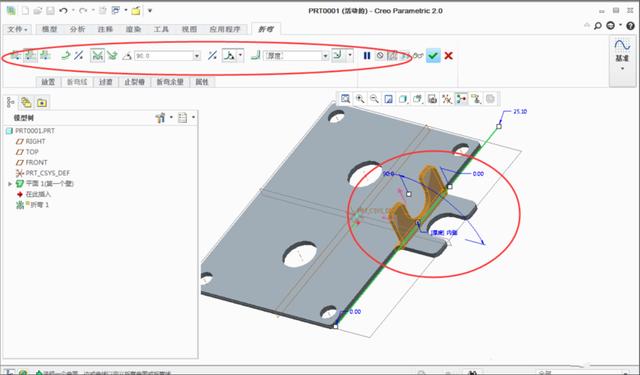Click the Save icon in quick access toolbar
640x375 pixels.
click(x=50, y=11)
